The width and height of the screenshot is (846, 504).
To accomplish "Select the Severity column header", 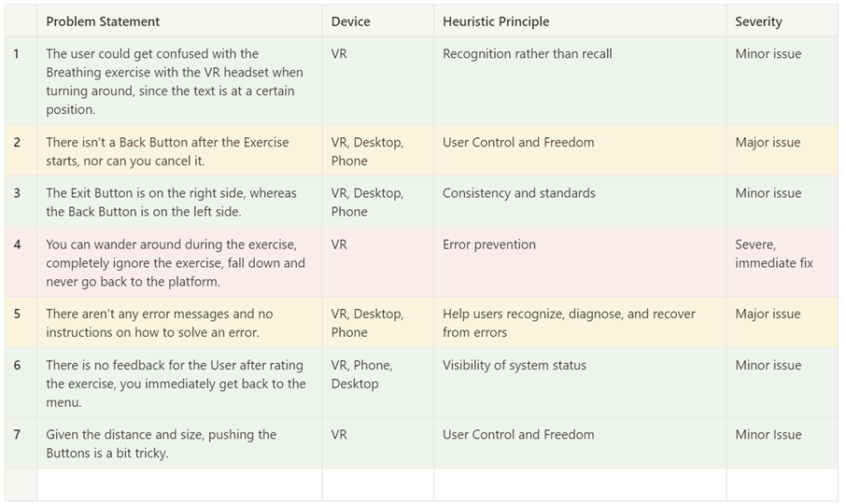I will coord(783,21).
